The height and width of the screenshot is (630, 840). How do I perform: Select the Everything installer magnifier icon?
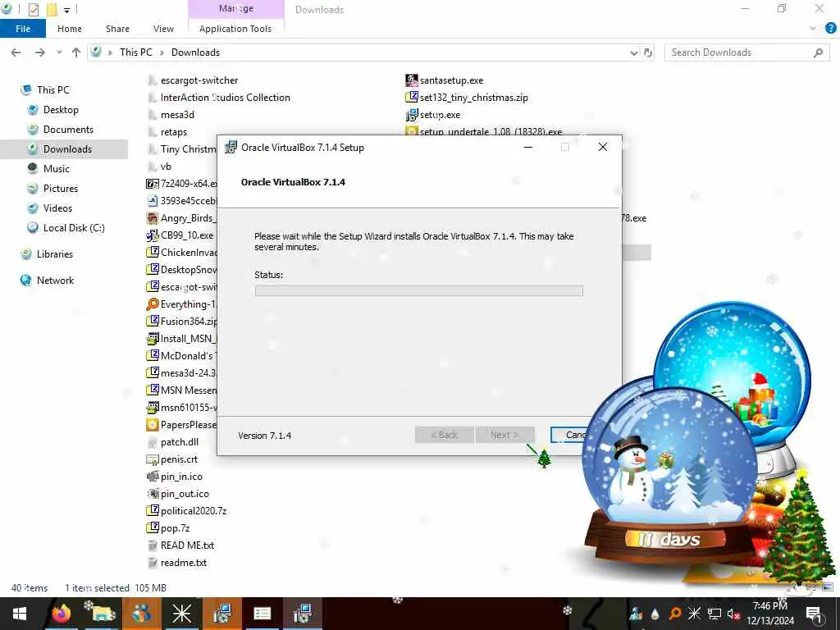(152, 304)
